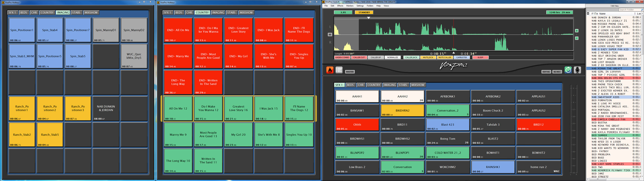Switch to BEDS tab in the main VoxPro hotkeys
This screenshot has height=181, width=644.
(350, 85)
